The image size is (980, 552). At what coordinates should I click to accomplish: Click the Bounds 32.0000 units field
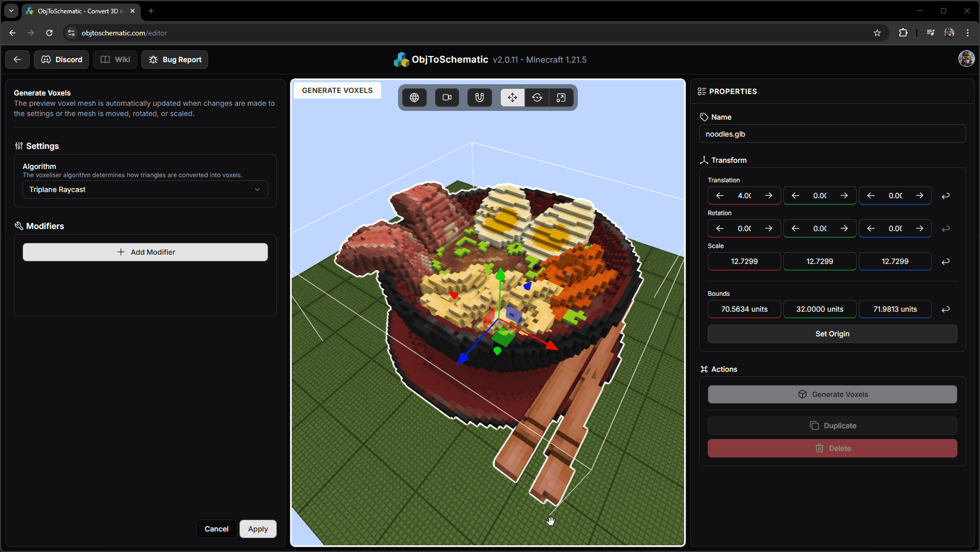point(820,309)
